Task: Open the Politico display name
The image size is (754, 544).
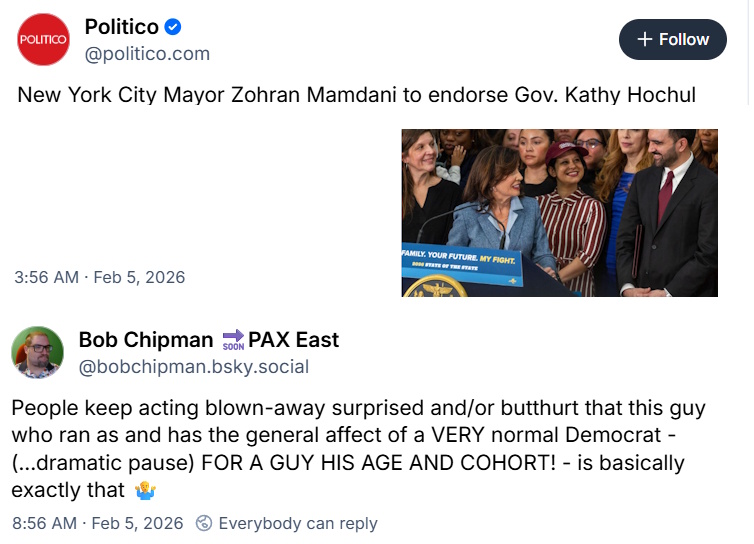Action: 122,27
